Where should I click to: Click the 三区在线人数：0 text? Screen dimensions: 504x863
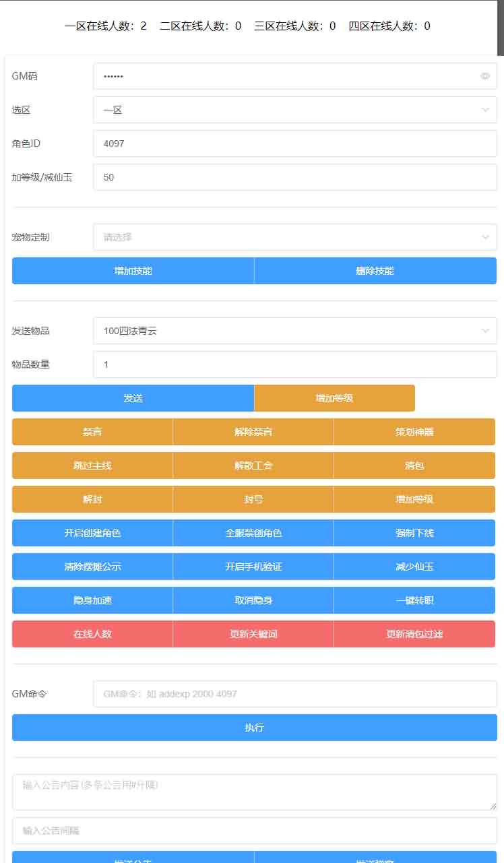coord(295,26)
